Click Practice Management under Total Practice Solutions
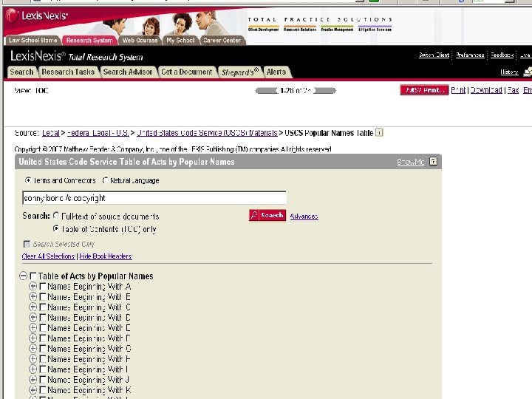Image resolution: width=532 pixels, height=399 pixels. point(337,30)
